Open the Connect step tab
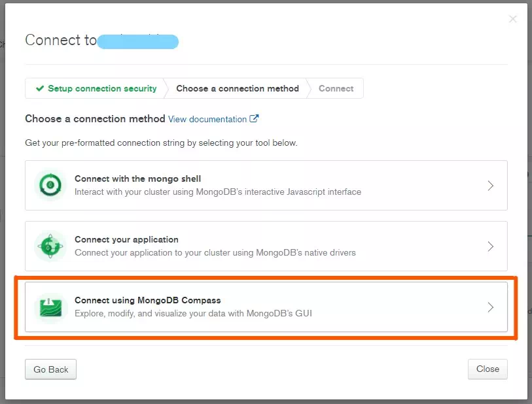The width and height of the screenshot is (532, 404). 336,88
